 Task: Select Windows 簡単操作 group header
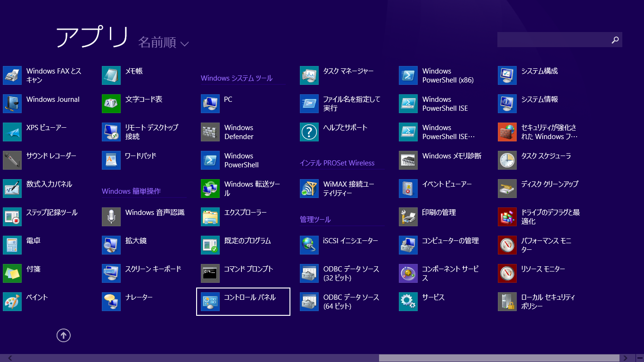131,191
